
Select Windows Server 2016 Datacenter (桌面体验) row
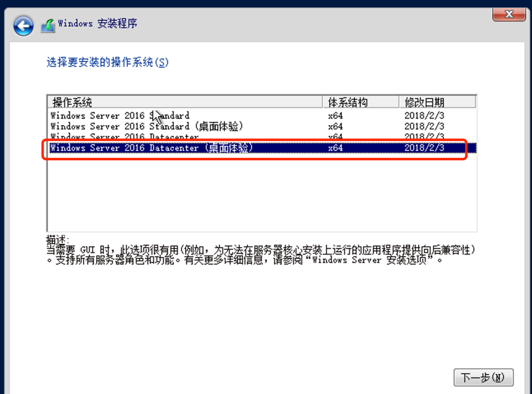click(x=262, y=148)
